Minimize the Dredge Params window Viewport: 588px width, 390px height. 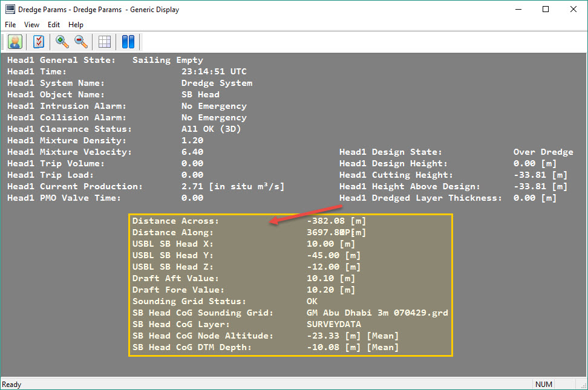tap(518, 9)
